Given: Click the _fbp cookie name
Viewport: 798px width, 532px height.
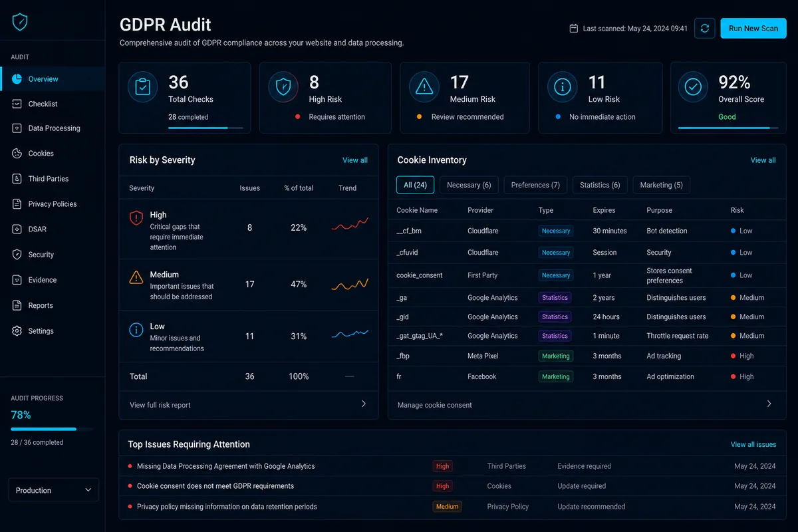Looking at the screenshot, I should click(x=403, y=356).
